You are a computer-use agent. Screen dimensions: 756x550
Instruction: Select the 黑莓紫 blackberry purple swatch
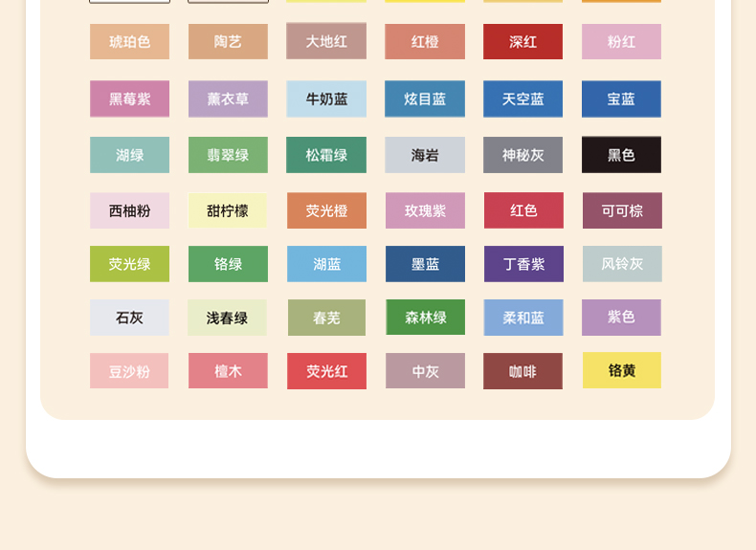coord(129,99)
